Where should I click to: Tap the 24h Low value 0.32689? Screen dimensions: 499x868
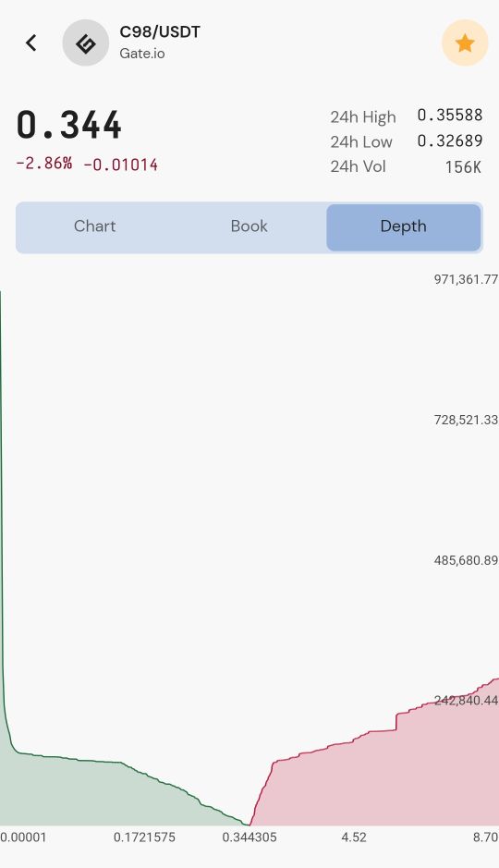click(450, 141)
